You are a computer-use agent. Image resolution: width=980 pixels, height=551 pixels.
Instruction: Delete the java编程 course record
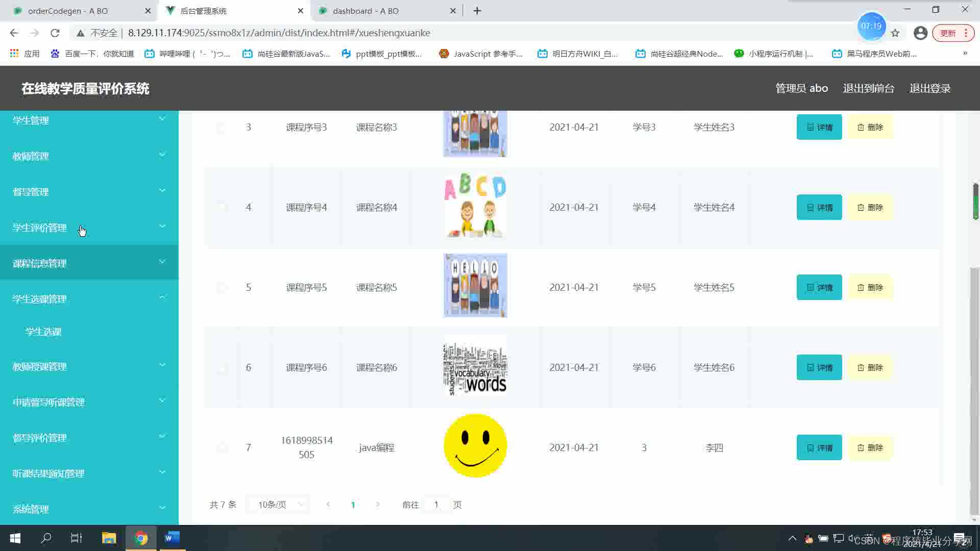coord(870,447)
